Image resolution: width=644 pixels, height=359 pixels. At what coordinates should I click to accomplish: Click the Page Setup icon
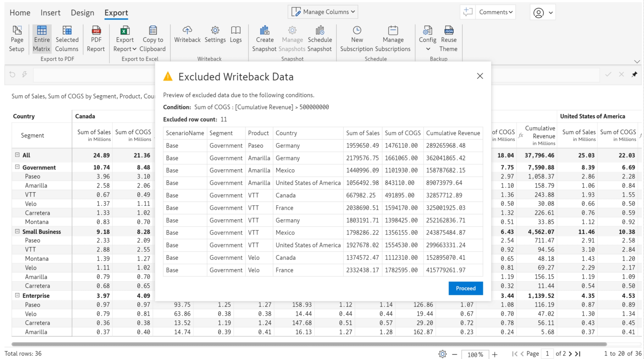(17, 30)
